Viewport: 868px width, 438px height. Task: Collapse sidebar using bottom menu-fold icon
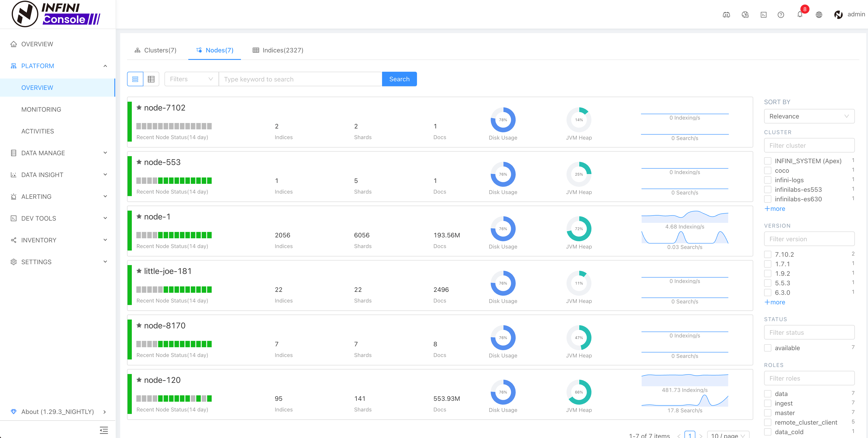[104, 430]
